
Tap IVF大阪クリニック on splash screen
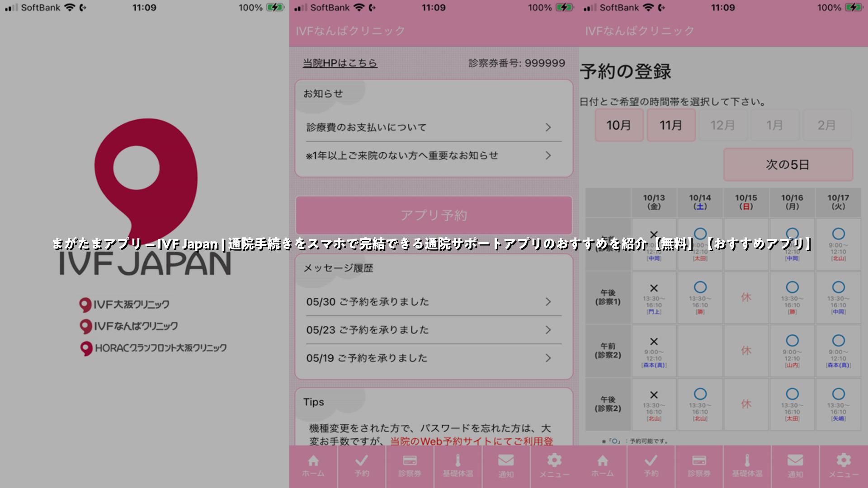[124, 305]
